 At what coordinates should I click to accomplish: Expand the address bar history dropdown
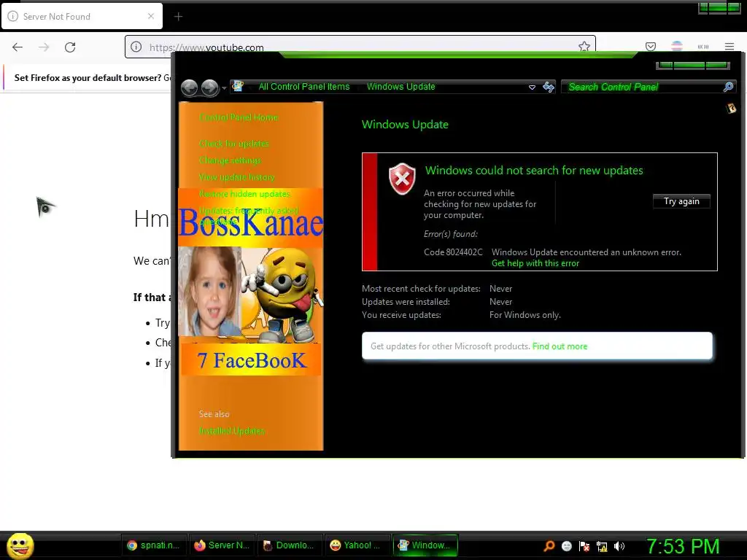point(532,87)
